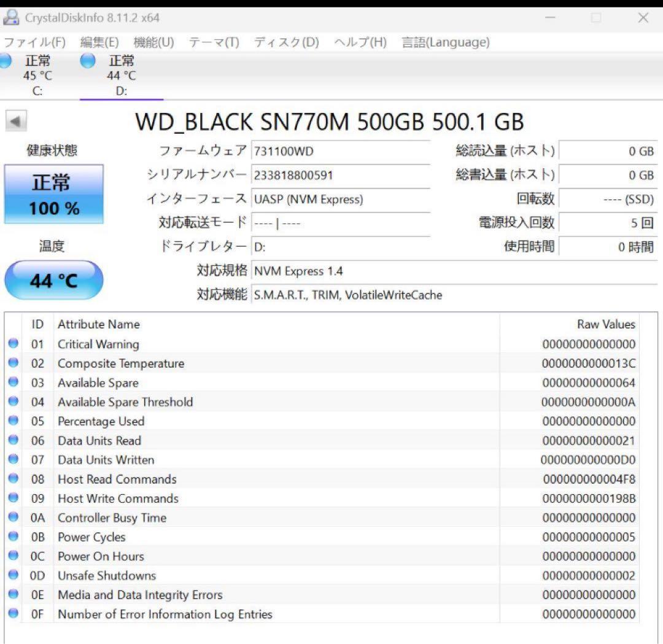Select the C: drive tab at 45 °C

pyautogui.click(x=37, y=76)
